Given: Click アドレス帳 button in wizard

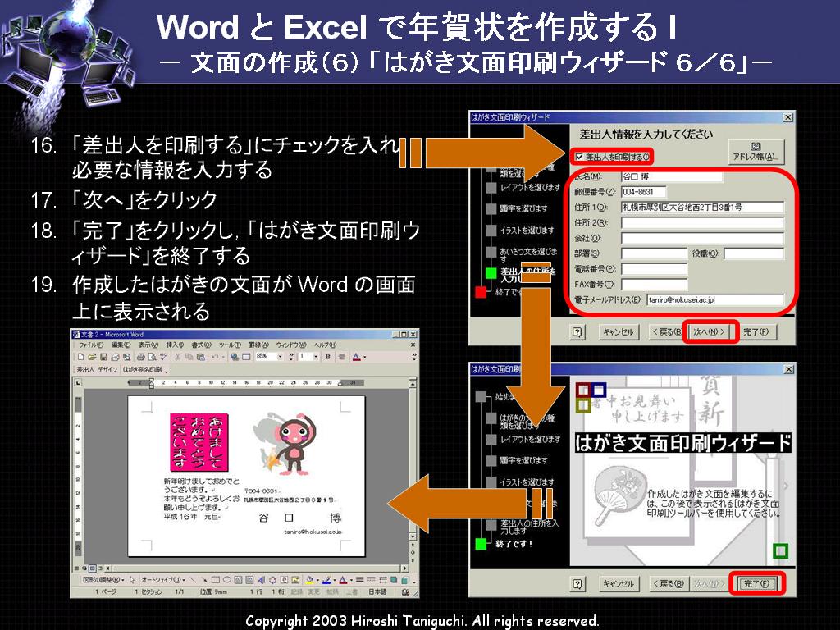Looking at the screenshot, I should pyautogui.click(x=756, y=151).
